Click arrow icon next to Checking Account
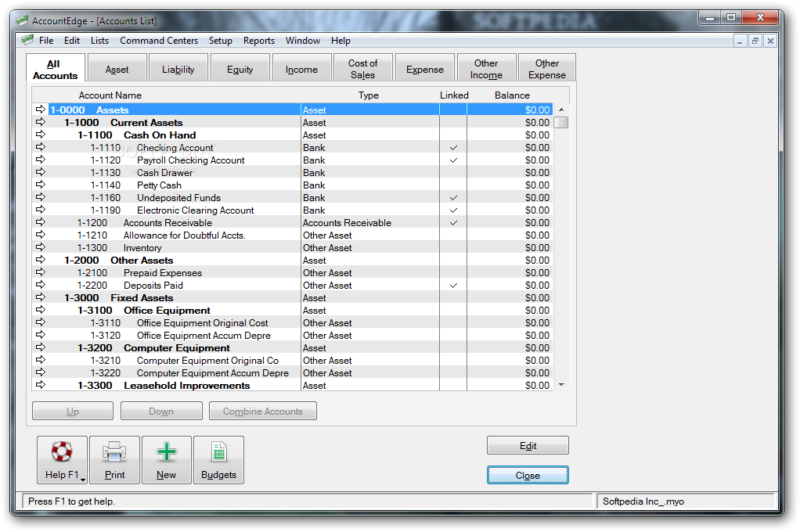The width and height of the screenshot is (800, 532). click(x=41, y=147)
